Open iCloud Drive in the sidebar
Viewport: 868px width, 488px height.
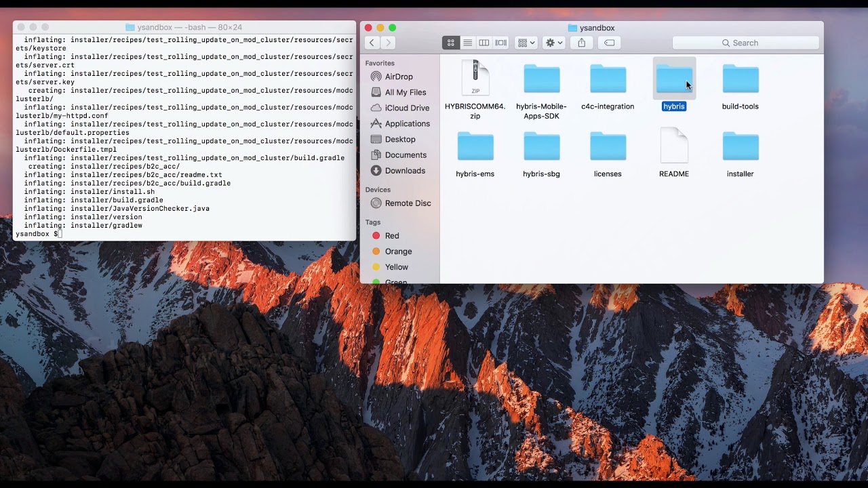tap(407, 108)
